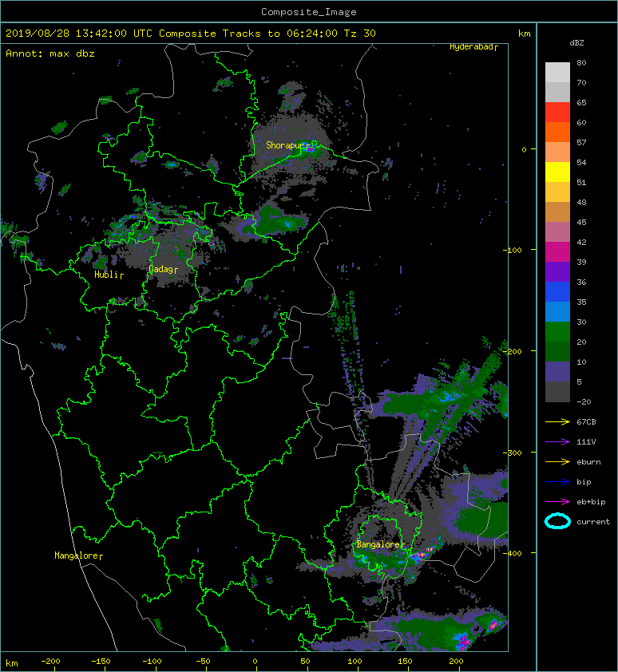Click the purple 111V arrow in the legend

pos(557,442)
